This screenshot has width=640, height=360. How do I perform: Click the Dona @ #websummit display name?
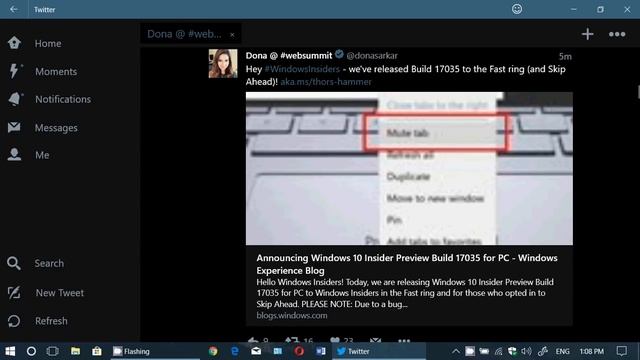pyautogui.click(x=289, y=56)
